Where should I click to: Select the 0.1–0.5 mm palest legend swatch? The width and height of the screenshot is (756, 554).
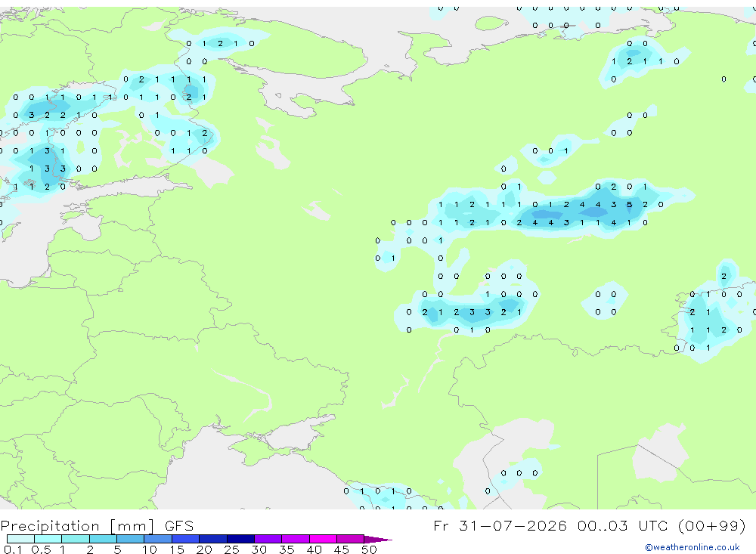click(x=20, y=539)
